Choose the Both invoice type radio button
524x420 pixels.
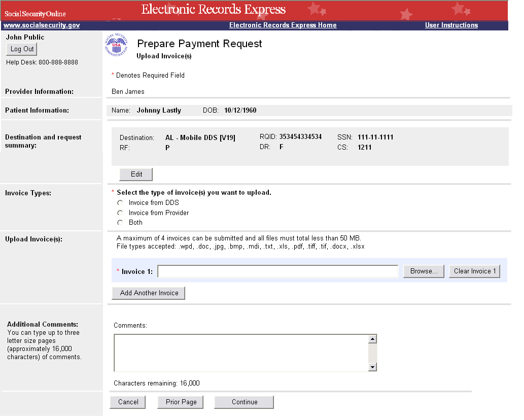120,223
